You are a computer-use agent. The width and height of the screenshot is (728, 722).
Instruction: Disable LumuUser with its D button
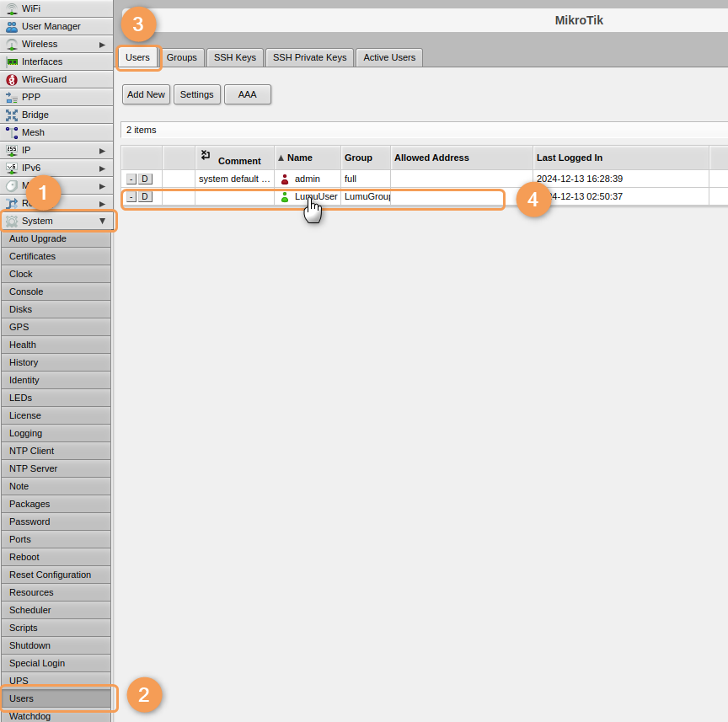[x=145, y=196]
